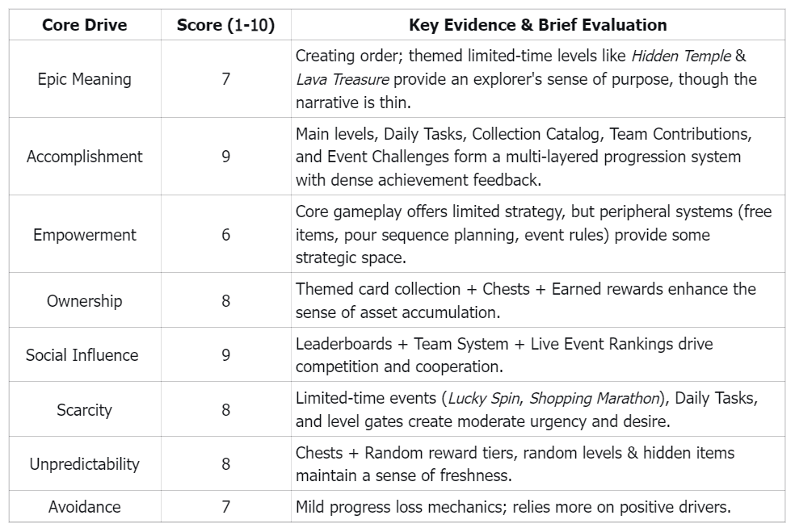This screenshot has width=795, height=532.
Task: Select the "Unpredictability" row label
Action: (x=84, y=464)
